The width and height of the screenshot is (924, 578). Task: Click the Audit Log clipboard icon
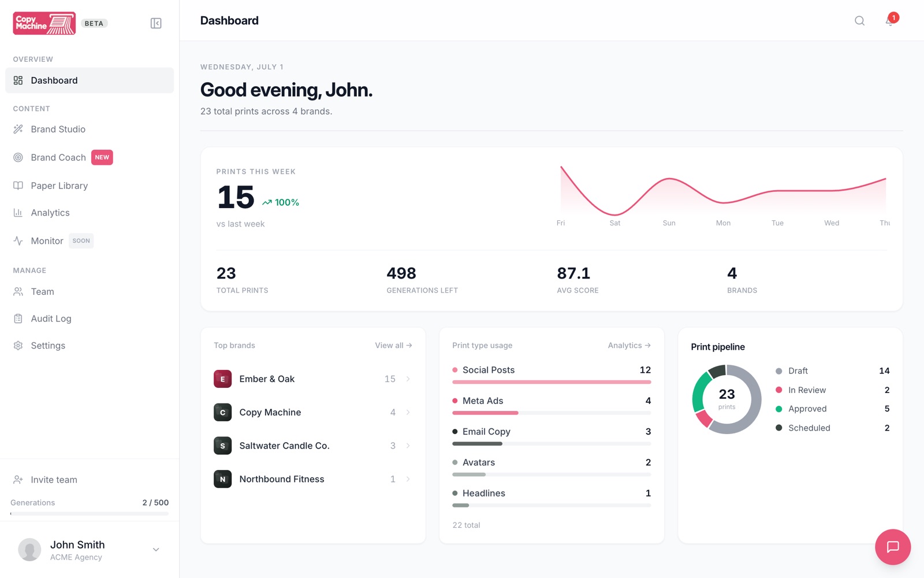coord(18,318)
